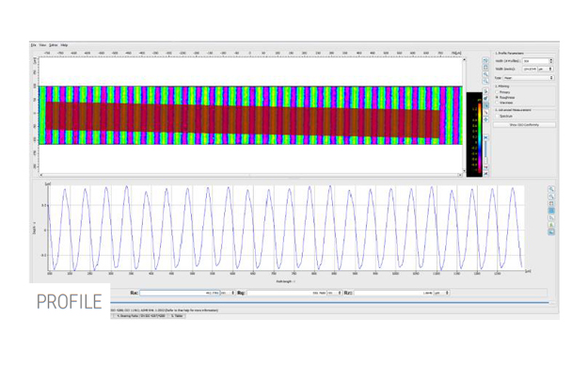588x366 pixels.
Task: Click the Show ISO Conformity button
Action: (524, 124)
